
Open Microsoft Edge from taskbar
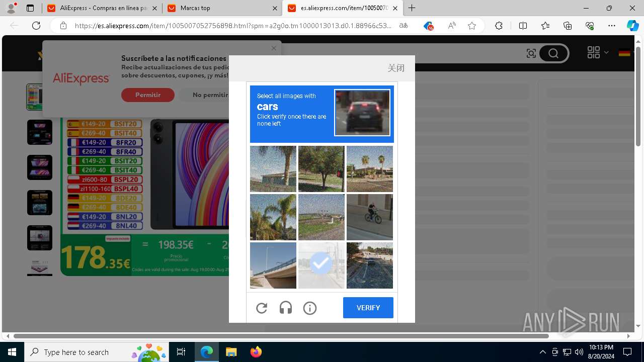(x=207, y=352)
